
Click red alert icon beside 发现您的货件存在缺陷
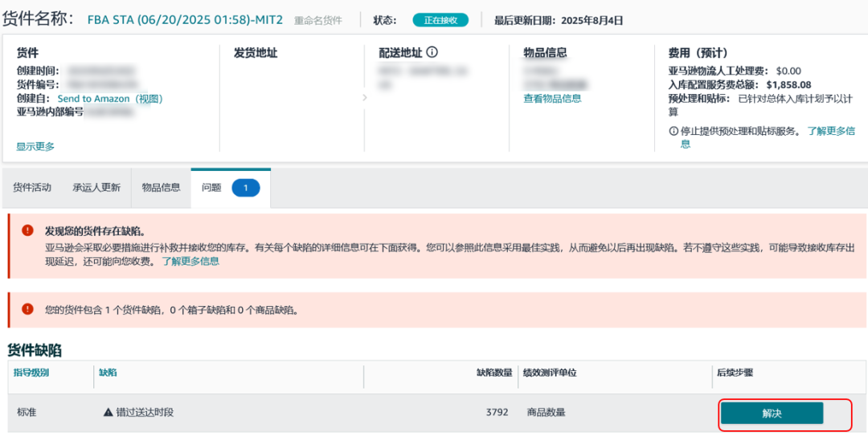pyautogui.click(x=28, y=230)
